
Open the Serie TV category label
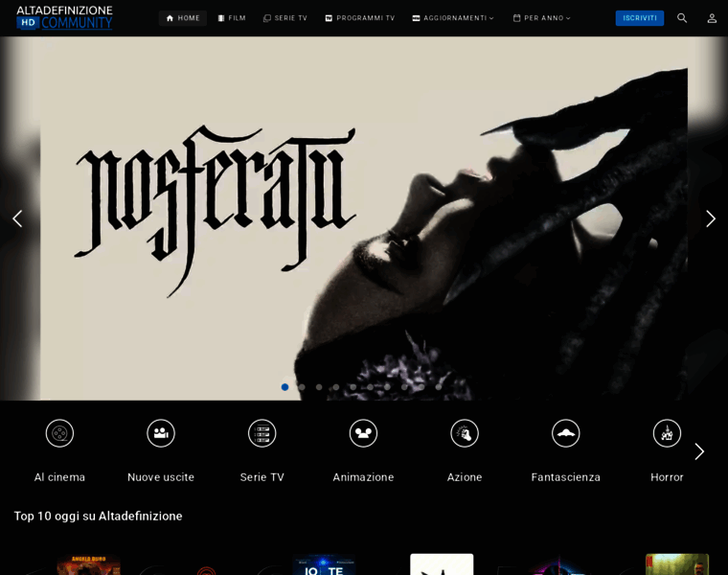point(262,477)
